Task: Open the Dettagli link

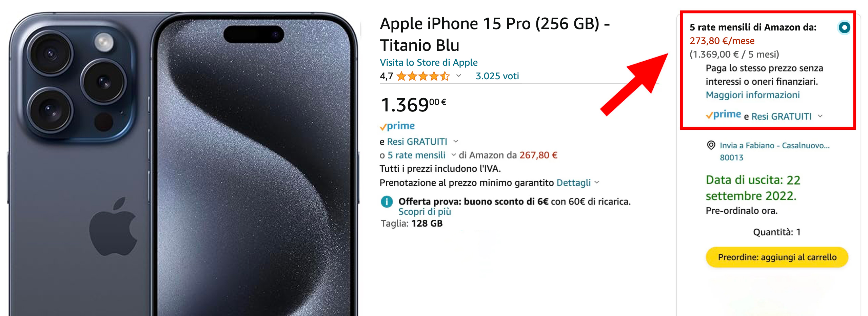Action: [x=574, y=183]
